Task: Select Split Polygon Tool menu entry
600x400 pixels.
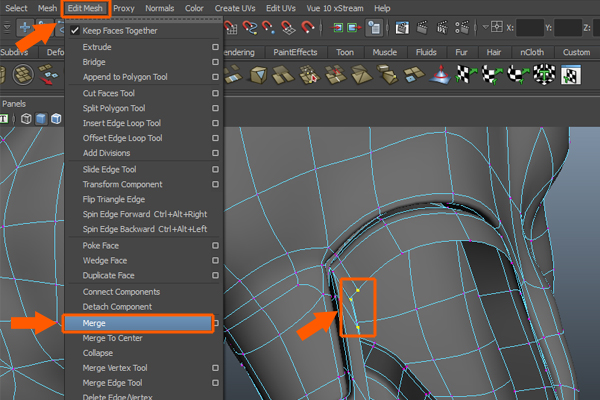Action: [x=114, y=108]
